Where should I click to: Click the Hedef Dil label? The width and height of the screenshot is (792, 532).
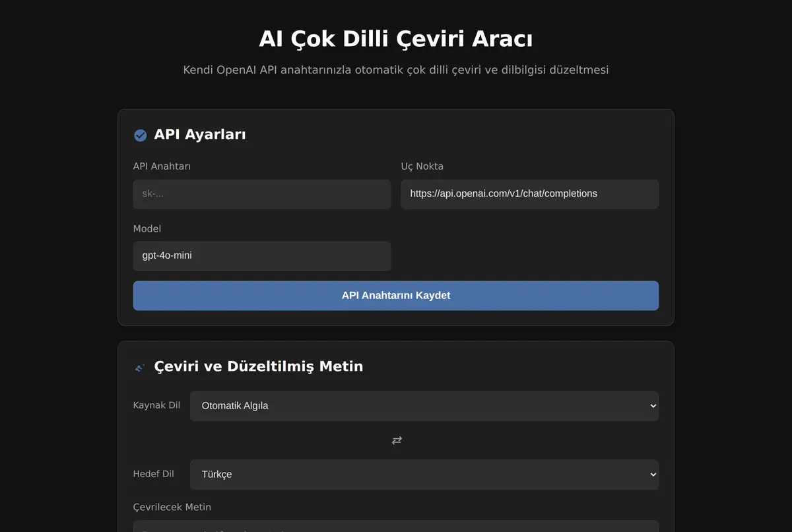(154, 474)
